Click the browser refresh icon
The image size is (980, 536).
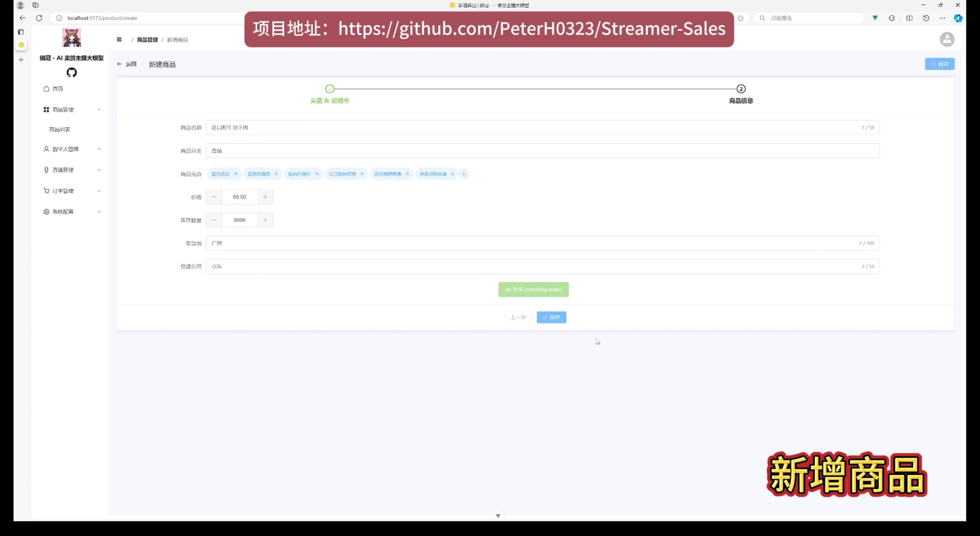pos(39,18)
